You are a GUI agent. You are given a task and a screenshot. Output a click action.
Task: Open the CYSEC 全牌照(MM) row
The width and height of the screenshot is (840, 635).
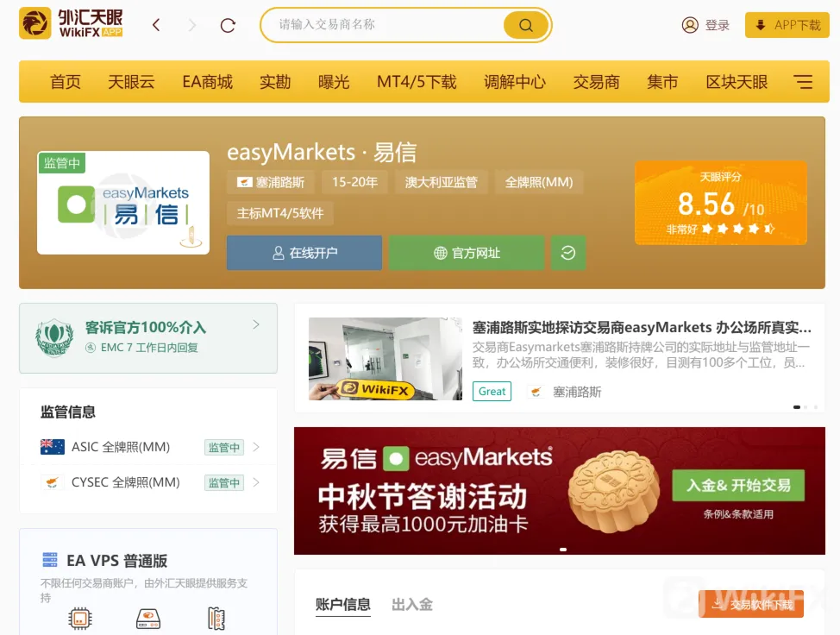(148, 482)
